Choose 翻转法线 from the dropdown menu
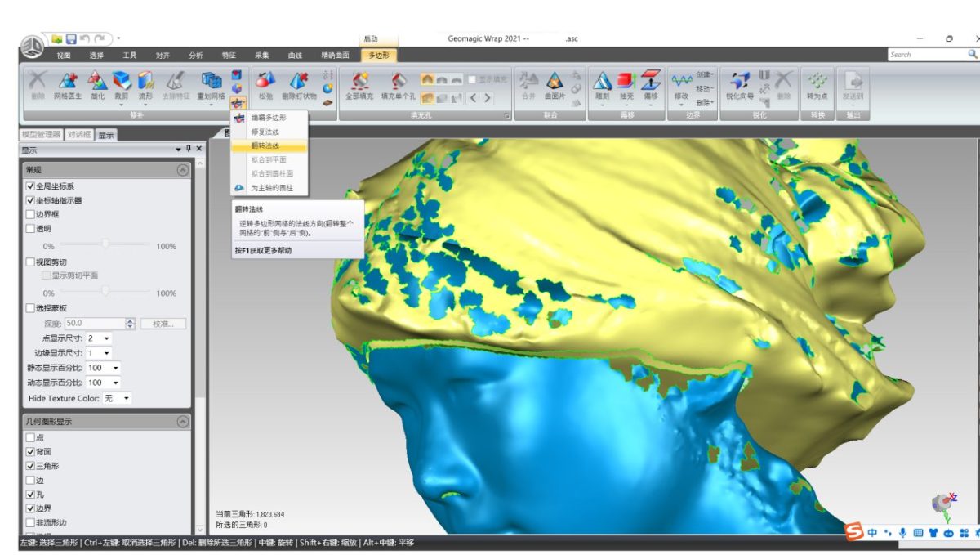The height and width of the screenshot is (555, 980). 265,145
